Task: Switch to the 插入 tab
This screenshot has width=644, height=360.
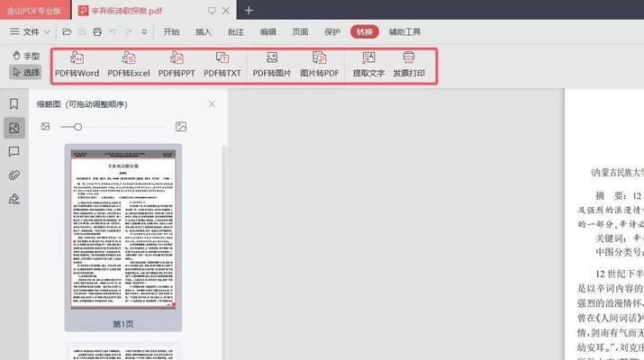Action: pyautogui.click(x=204, y=31)
